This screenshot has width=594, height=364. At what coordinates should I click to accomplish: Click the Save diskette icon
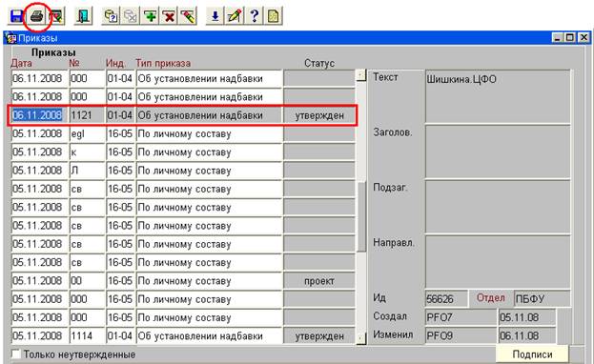[17, 16]
